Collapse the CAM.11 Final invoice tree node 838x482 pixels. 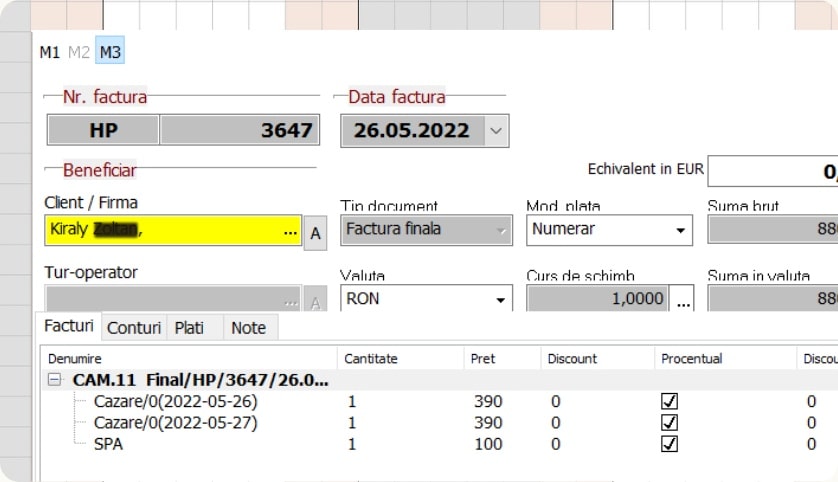(x=55, y=380)
